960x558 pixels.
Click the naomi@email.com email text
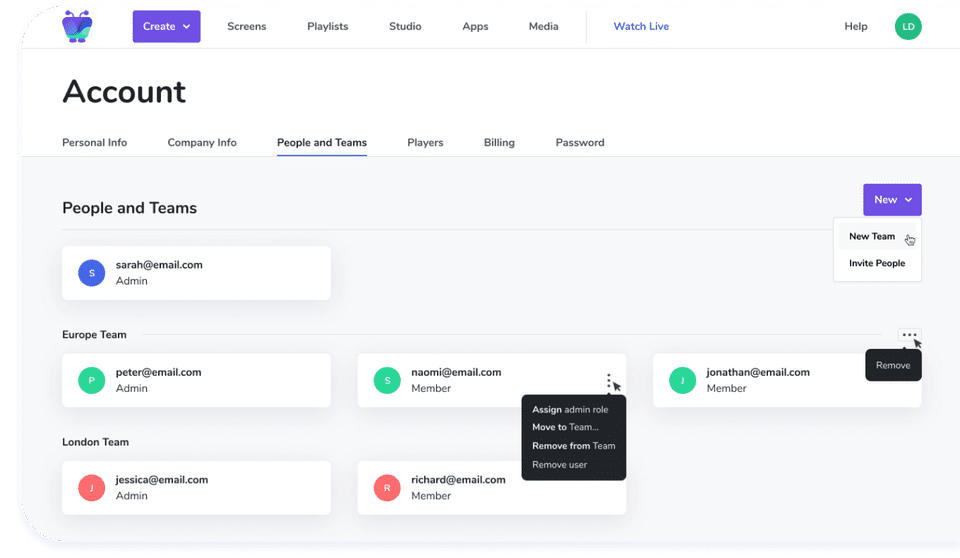(x=456, y=372)
